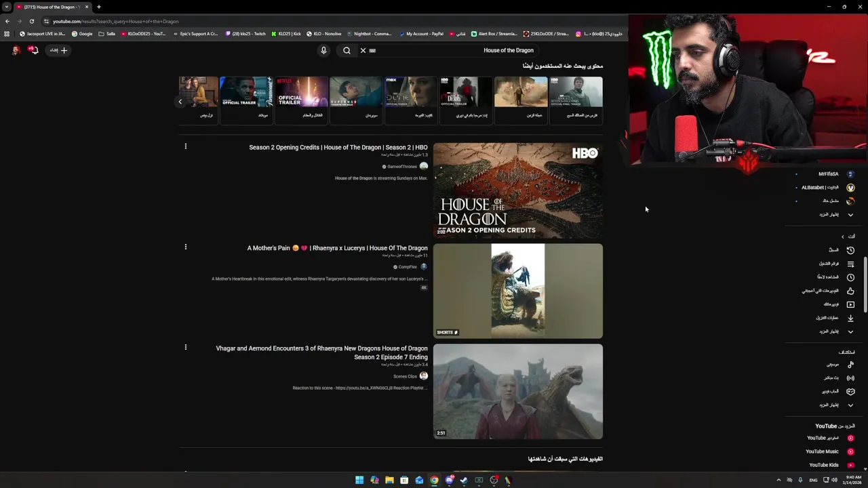Open the Windows Start menu
Image resolution: width=868 pixels, height=488 pixels.
359,480
